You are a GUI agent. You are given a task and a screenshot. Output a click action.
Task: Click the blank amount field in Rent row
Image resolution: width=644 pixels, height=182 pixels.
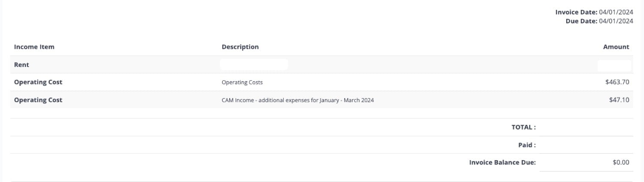(x=614, y=65)
